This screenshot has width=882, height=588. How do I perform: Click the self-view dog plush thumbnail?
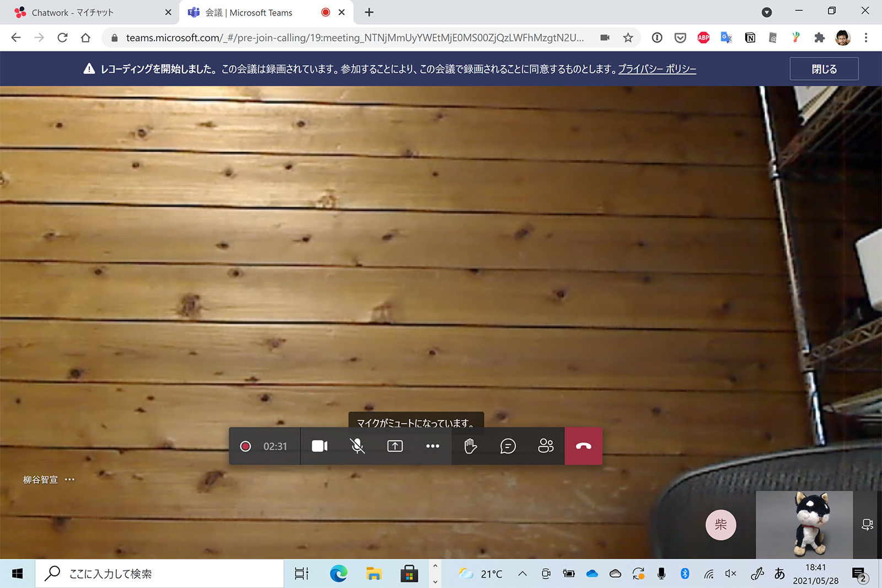[x=804, y=525]
